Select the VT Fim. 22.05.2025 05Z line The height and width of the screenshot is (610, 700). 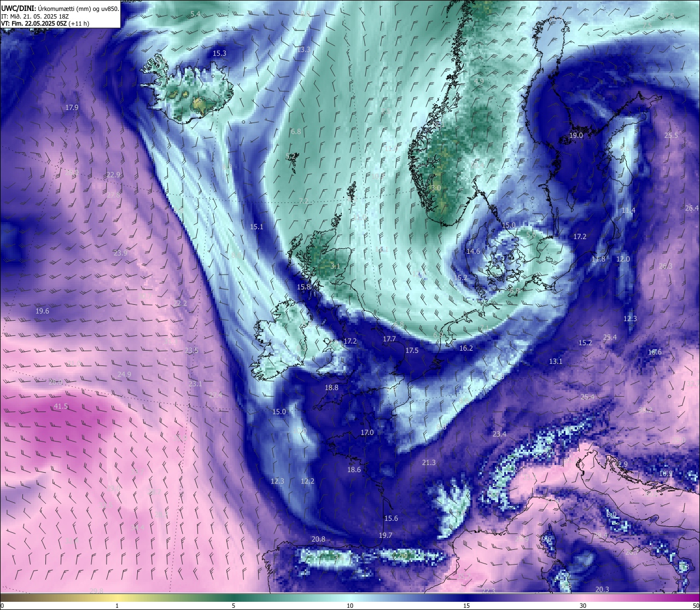click(x=45, y=24)
